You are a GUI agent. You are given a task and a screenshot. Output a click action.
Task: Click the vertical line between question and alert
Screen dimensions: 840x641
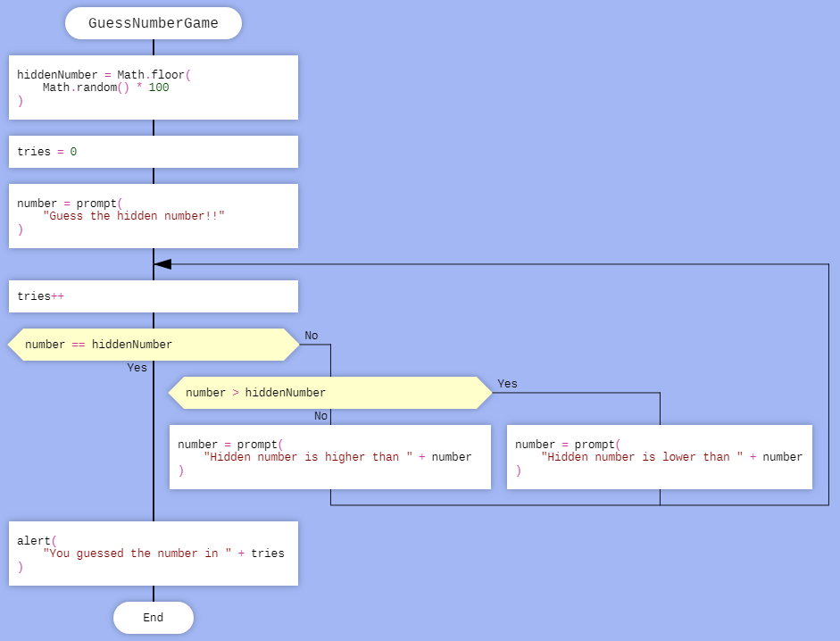tap(154, 446)
